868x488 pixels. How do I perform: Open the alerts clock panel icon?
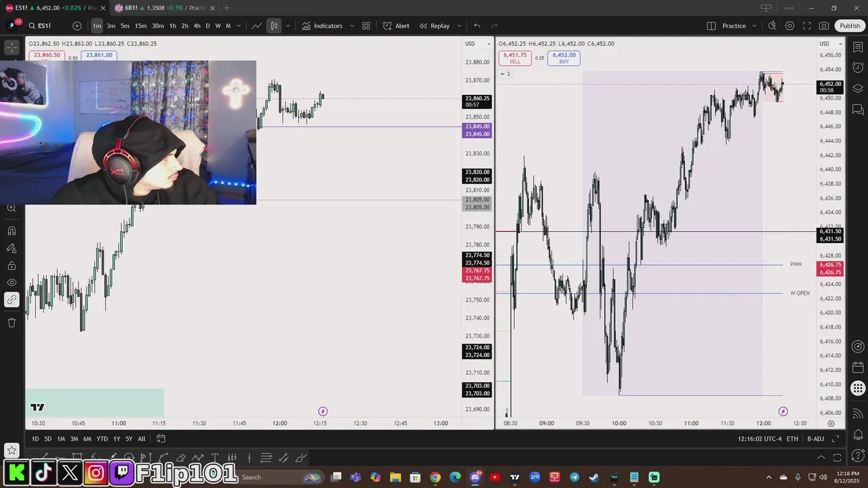coord(858,67)
